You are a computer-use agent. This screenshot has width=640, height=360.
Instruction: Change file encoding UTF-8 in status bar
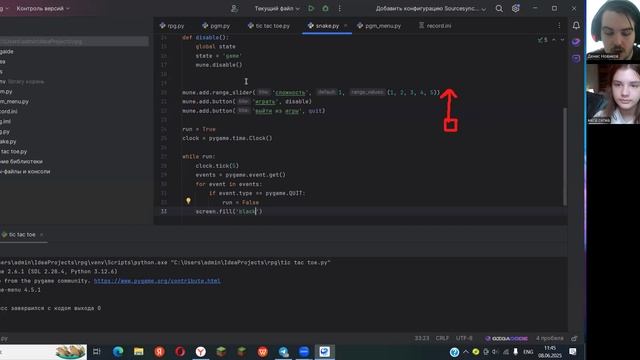tap(464, 338)
